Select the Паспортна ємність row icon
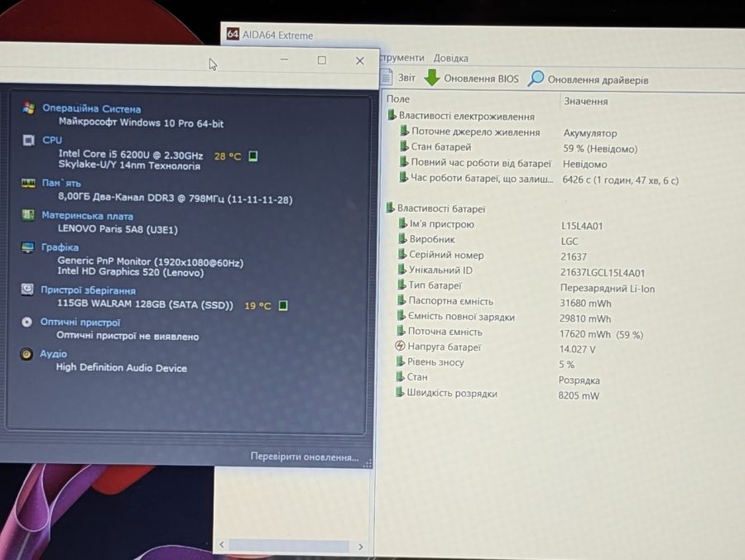The height and width of the screenshot is (560, 745). tap(401, 299)
